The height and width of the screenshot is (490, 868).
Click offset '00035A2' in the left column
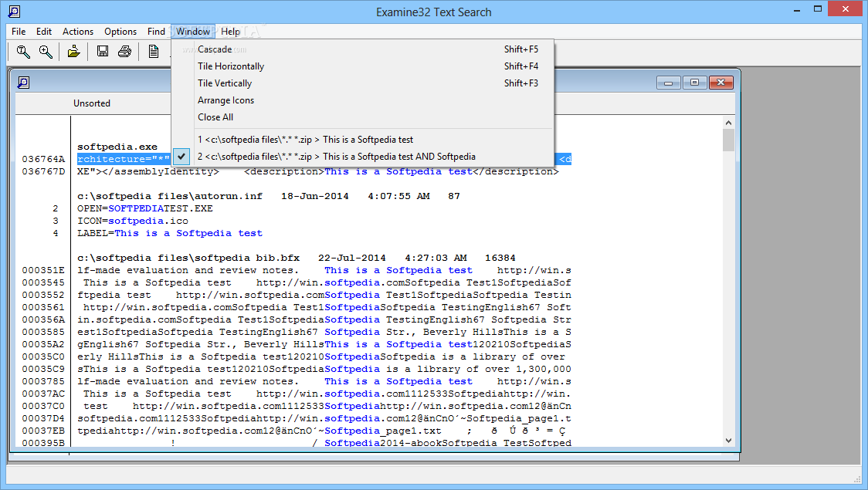pyautogui.click(x=43, y=345)
